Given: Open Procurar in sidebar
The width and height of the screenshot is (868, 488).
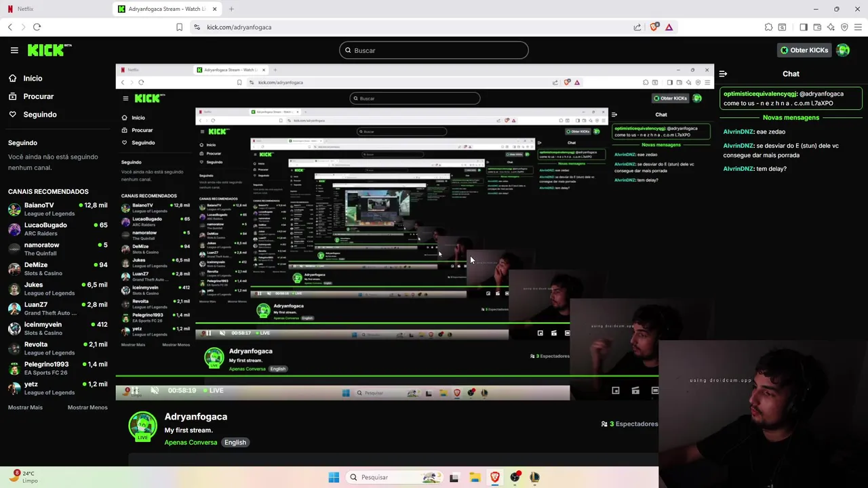Looking at the screenshot, I should tap(39, 96).
